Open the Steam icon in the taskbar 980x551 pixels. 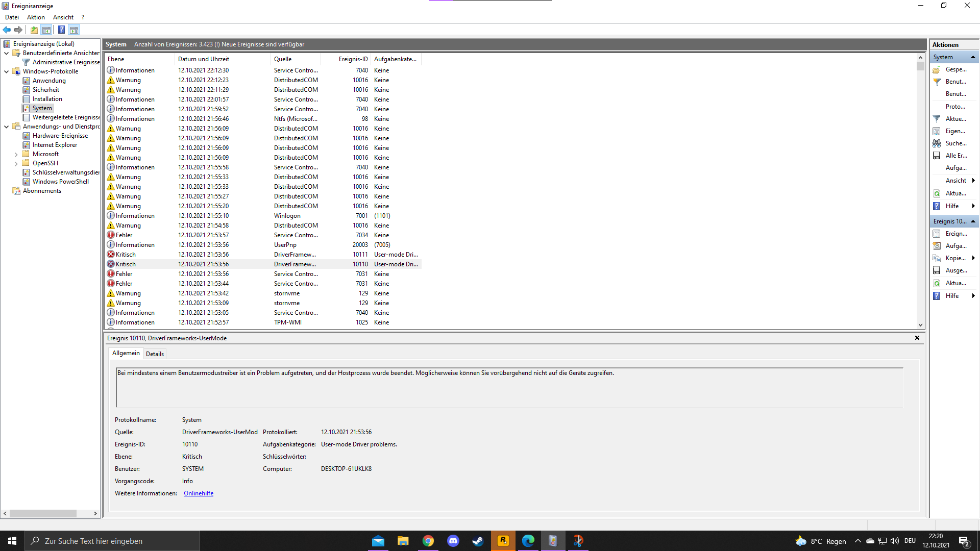[478, 541]
